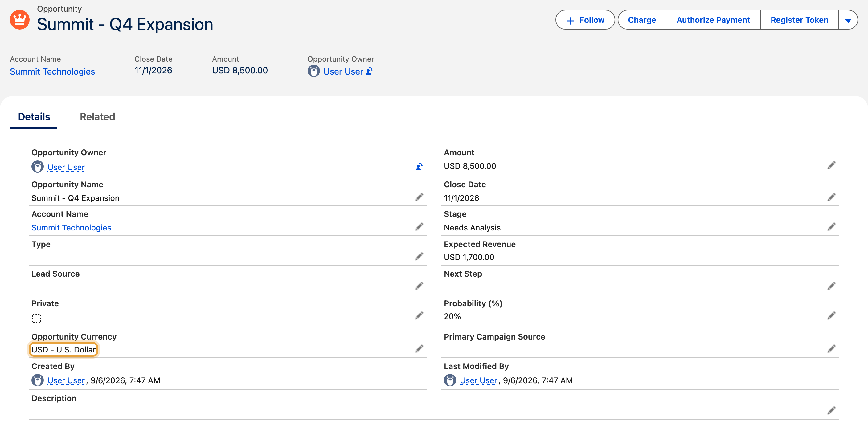Viewport: 868px width, 427px height.
Task: Click Details Opportunity Owner avatar icon
Action: pos(37,166)
